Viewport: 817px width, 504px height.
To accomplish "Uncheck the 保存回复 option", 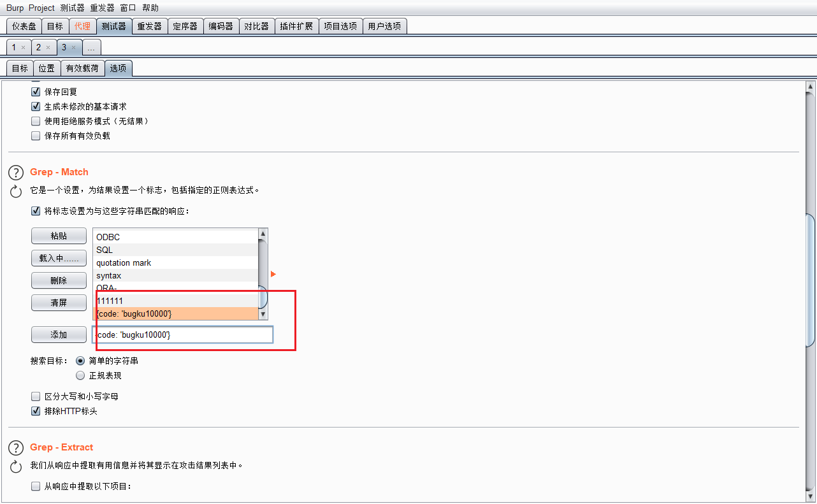I will pyautogui.click(x=36, y=91).
